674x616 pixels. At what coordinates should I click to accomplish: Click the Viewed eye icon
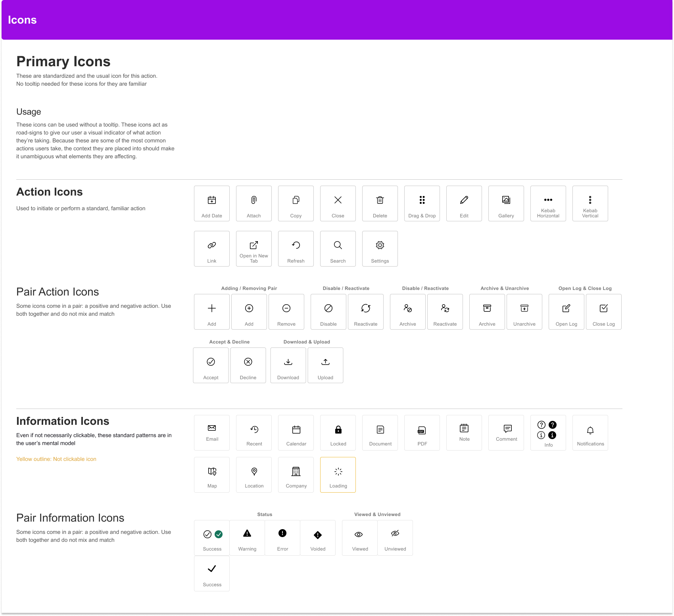point(359,535)
